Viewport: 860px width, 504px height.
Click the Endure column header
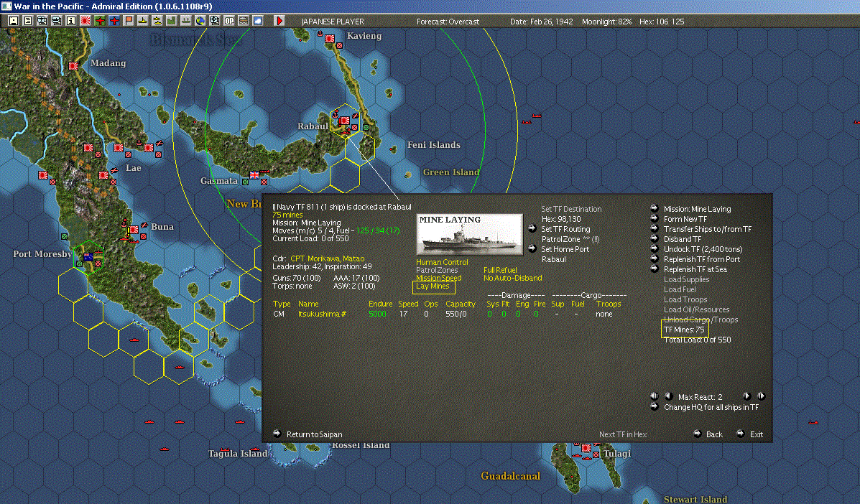point(381,304)
